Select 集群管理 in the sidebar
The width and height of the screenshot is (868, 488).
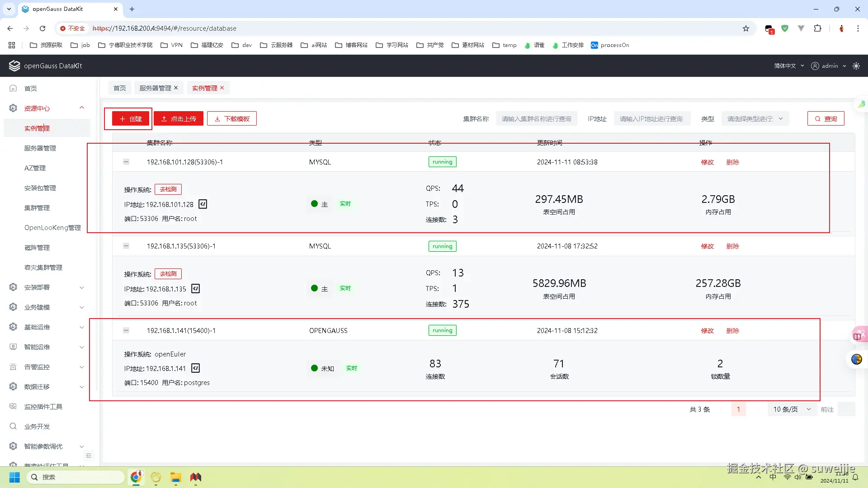(x=37, y=208)
